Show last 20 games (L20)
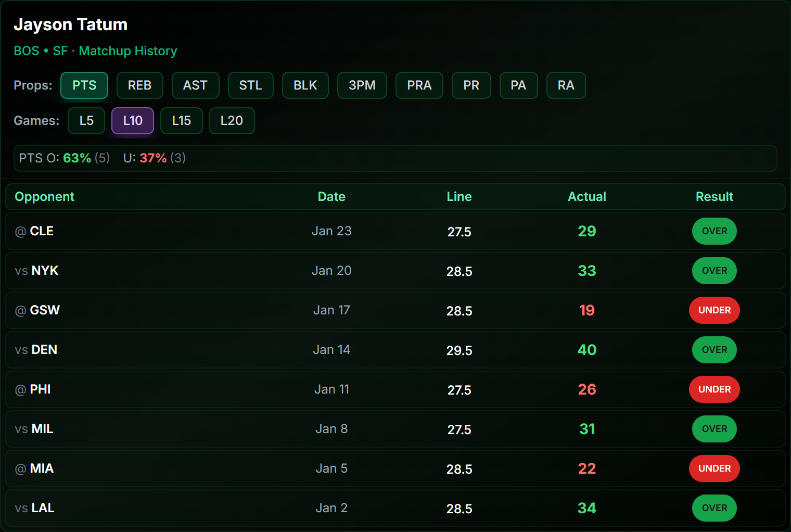Screen dimensions: 791x532 pos(232,121)
